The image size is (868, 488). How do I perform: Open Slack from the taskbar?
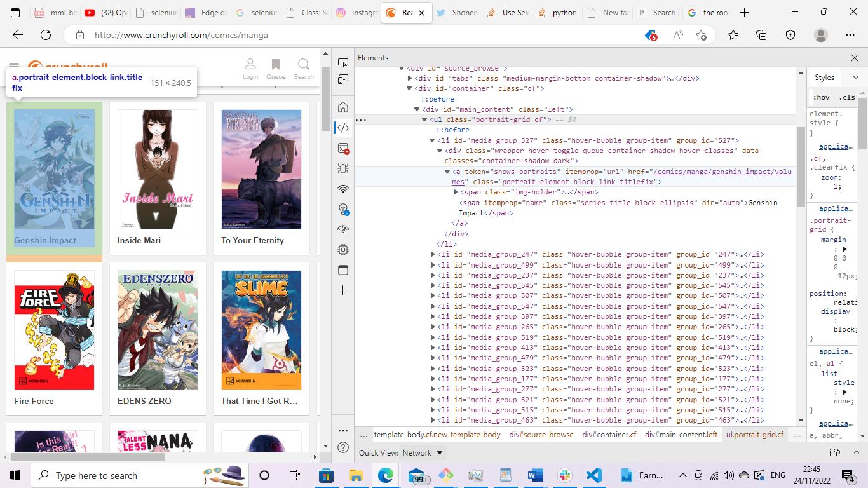(x=565, y=475)
